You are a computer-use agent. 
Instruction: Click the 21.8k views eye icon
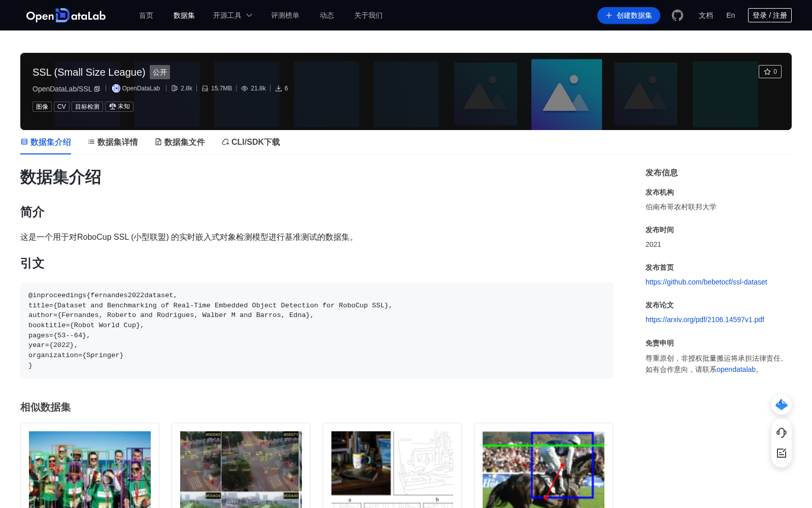tap(245, 88)
